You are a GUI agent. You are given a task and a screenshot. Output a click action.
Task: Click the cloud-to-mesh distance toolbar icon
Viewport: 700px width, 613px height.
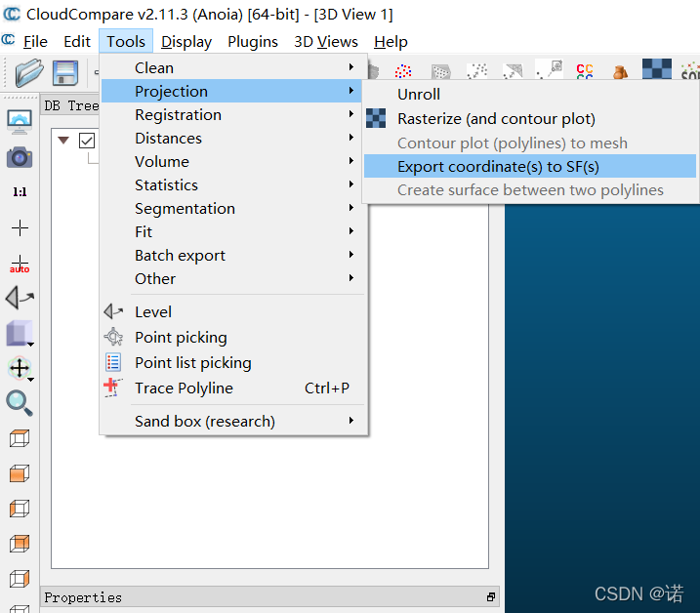click(513, 71)
